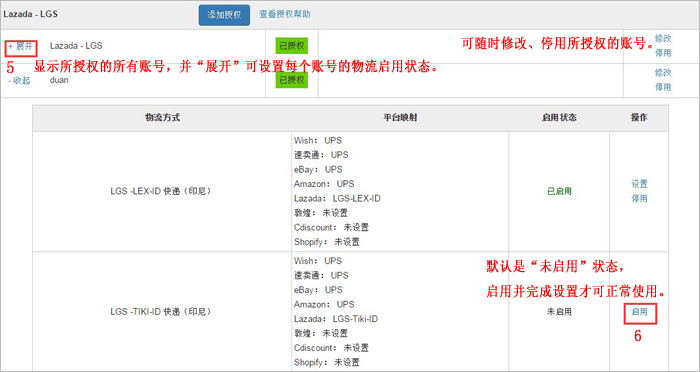Click the 未启用 status text
700x372 pixels.
pos(559,312)
